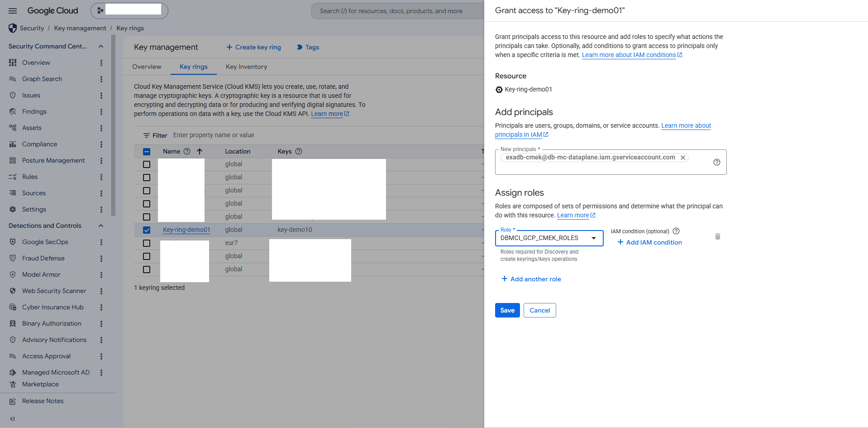868x428 pixels.
Task: Toggle the select-all header checkbox
Action: 147,152
